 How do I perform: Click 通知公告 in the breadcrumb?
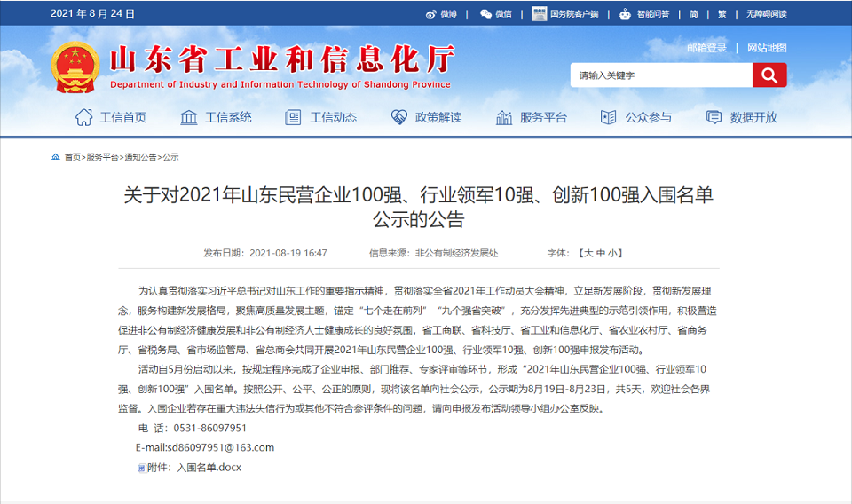pyautogui.click(x=140, y=157)
